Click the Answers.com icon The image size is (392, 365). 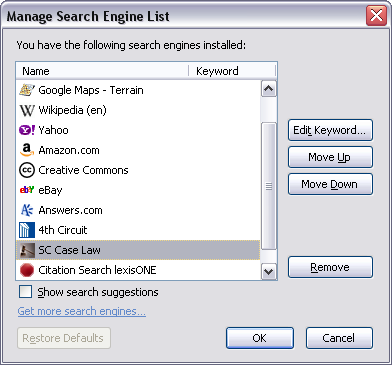click(x=27, y=210)
